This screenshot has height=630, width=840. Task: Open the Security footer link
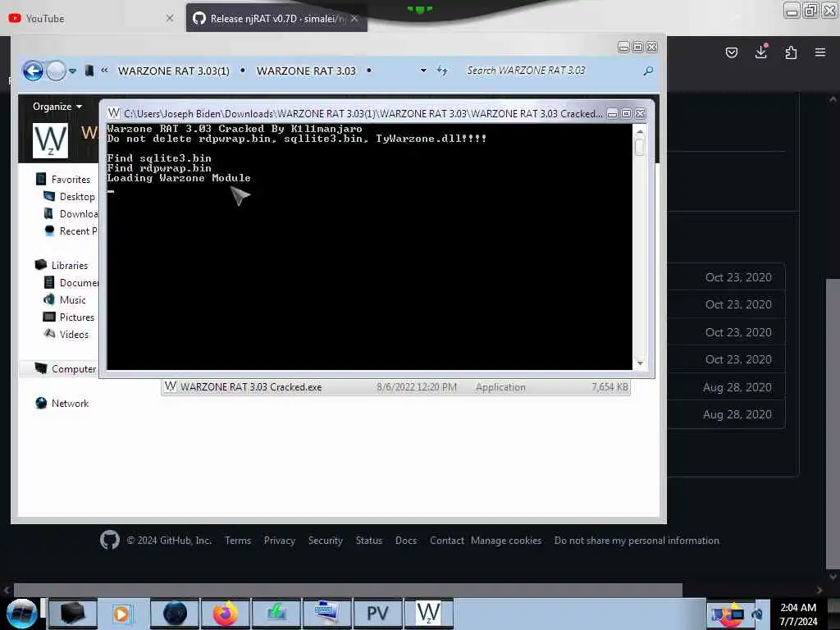tap(325, 540)
